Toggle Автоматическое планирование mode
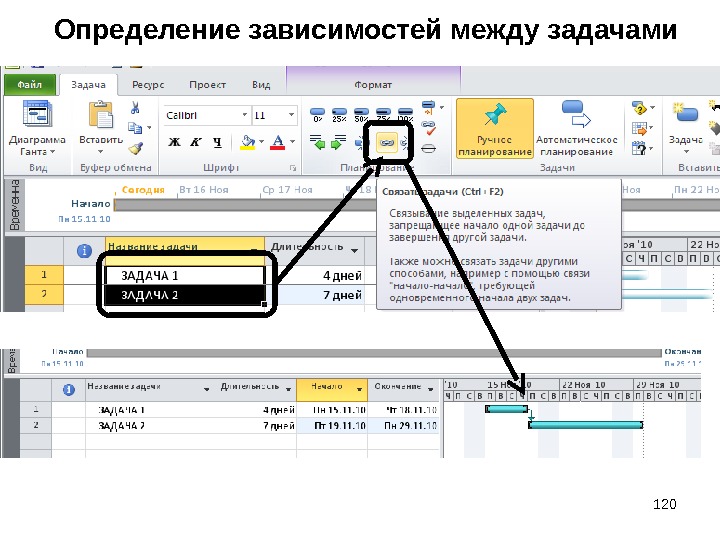This screenshot has width=720, height=540. tap(577, 129)
